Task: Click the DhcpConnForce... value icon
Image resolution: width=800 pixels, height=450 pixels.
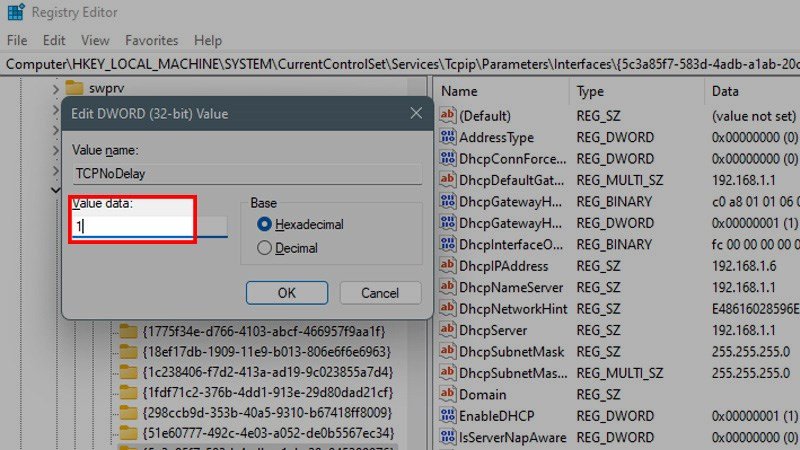Action: tap(447, 158)
